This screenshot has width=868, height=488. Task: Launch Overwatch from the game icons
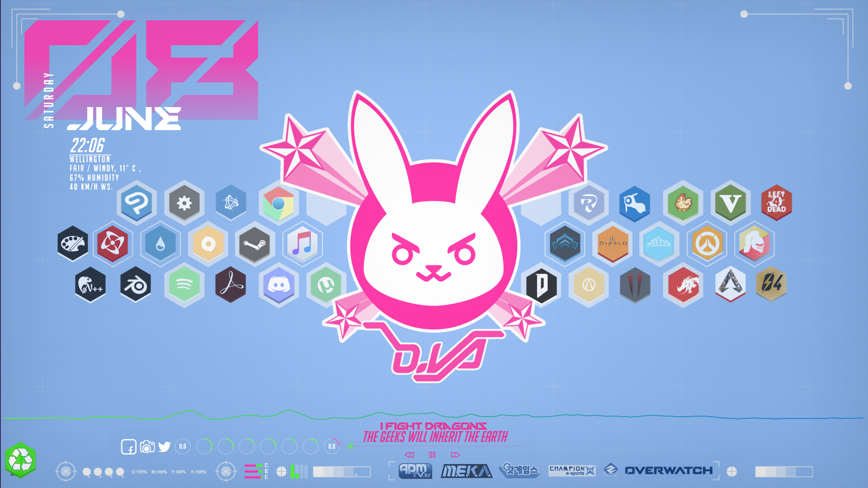click(707, 244)
